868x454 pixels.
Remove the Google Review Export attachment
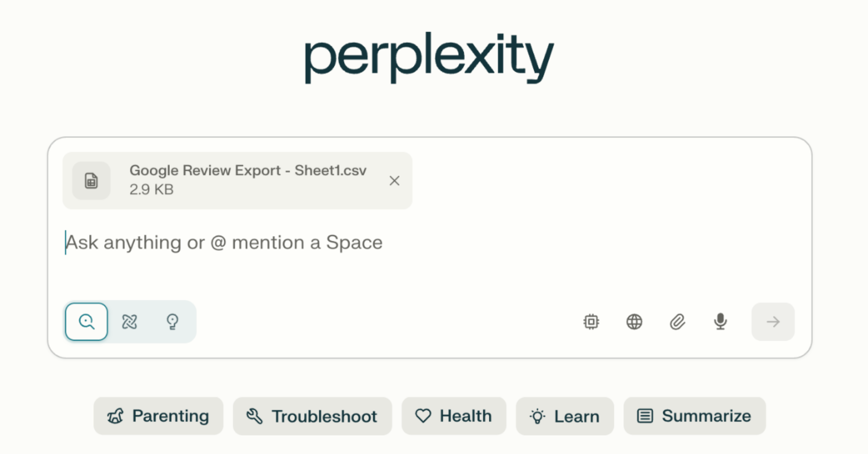[394, 181]
